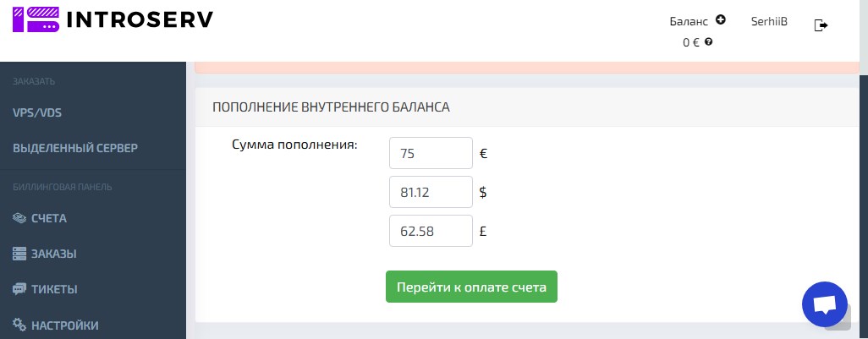868x339 pixels.
Task: Select VPS/VDS in the sidebar
Action: point(37,112)
